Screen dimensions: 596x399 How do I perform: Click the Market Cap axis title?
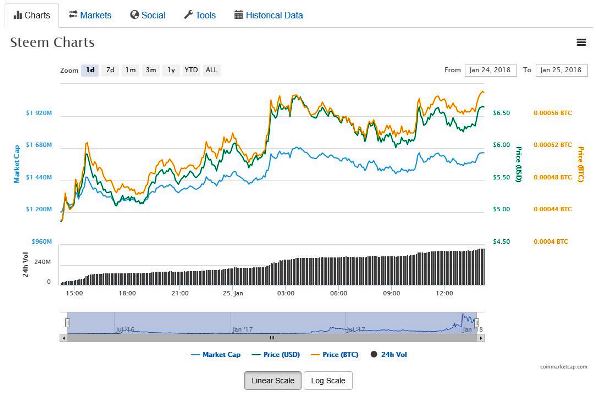[x=16, y=164]
